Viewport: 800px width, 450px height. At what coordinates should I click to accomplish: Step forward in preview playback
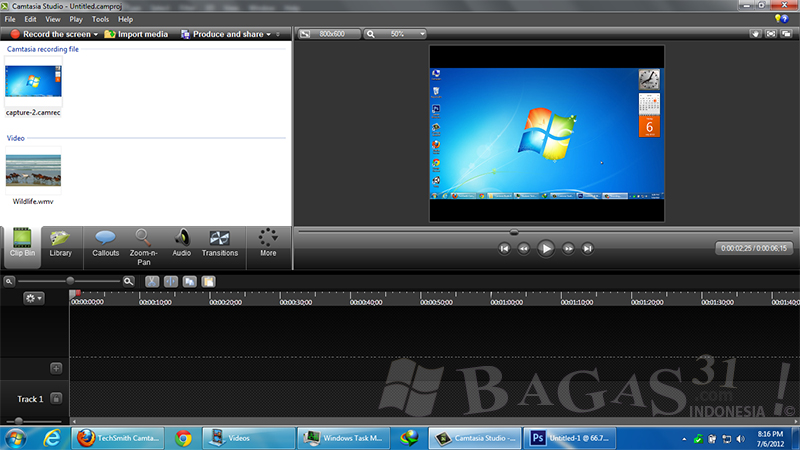coord(568,248)
